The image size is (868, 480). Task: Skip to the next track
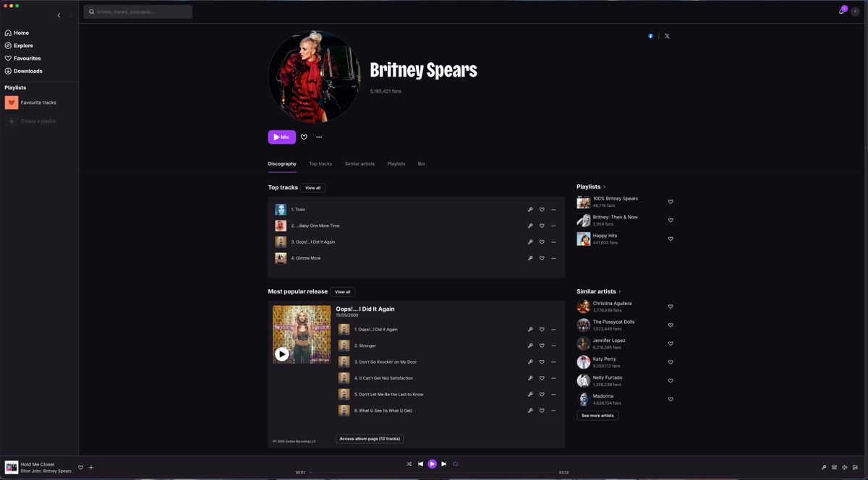click(x=443, y=464)
